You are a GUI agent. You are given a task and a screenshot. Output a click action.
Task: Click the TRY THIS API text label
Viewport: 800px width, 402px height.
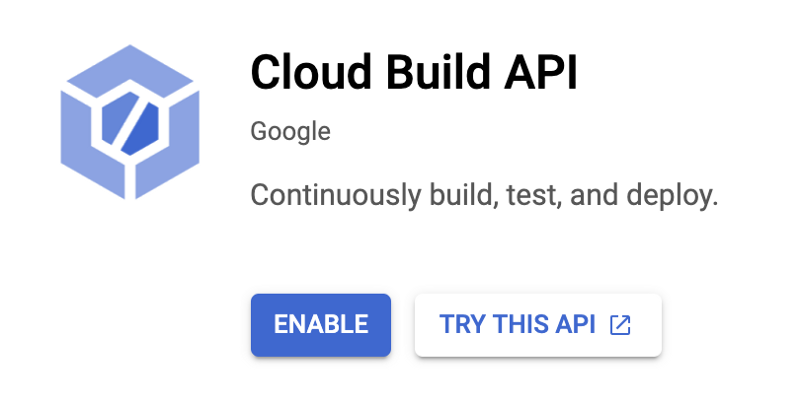[517, 324]
